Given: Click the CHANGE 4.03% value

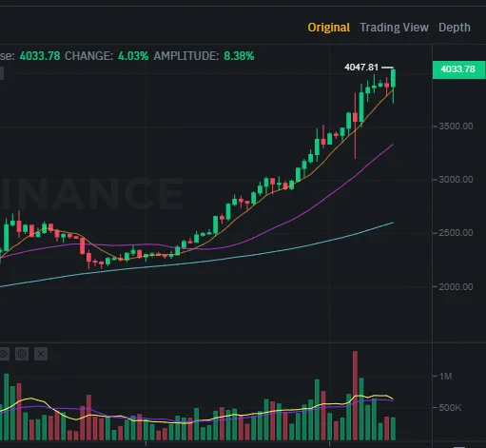Looking at the screenshot, I should pyautogui.click(x=133, y=56).
